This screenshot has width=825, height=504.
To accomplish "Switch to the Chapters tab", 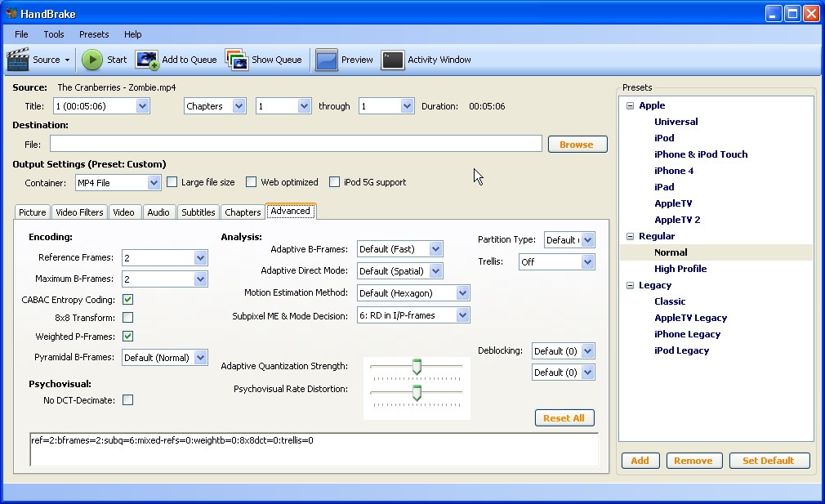I will pyautogui.click(x=243, y=212).
